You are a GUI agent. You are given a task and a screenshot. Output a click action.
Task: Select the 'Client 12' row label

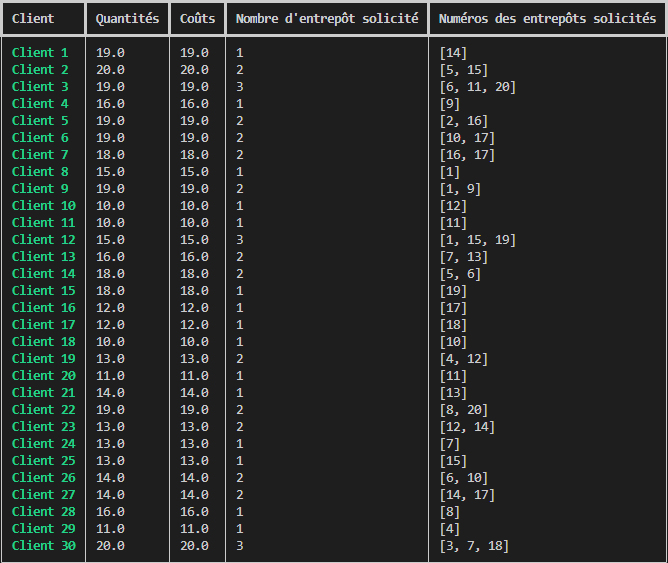(x=43, y=240)
